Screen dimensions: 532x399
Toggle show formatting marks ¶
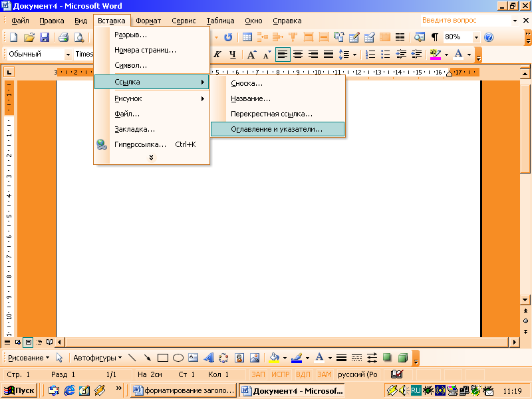435,37
